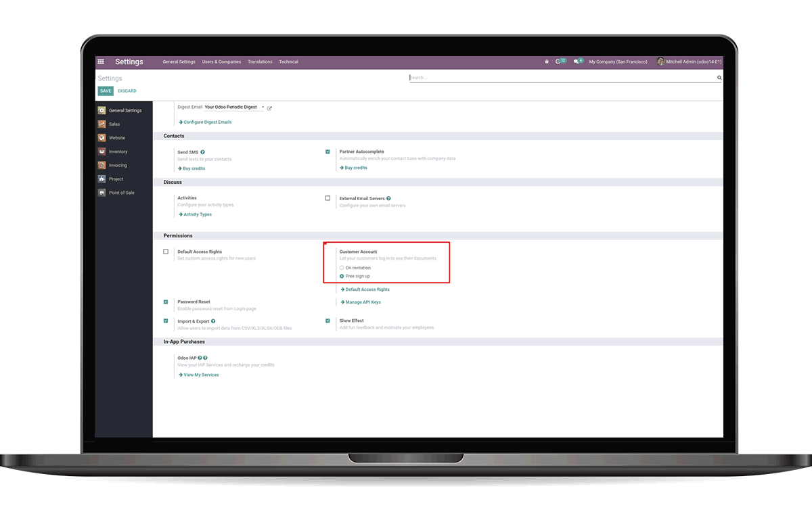Open Digest Email dropdown selector
The width and height of the screenshot is (812, 518).
[234, 107]
